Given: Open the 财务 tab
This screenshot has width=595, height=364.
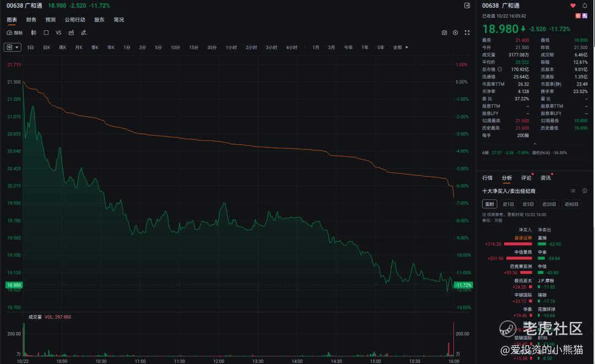Looking at the screenshot, I should coord(31,20).
